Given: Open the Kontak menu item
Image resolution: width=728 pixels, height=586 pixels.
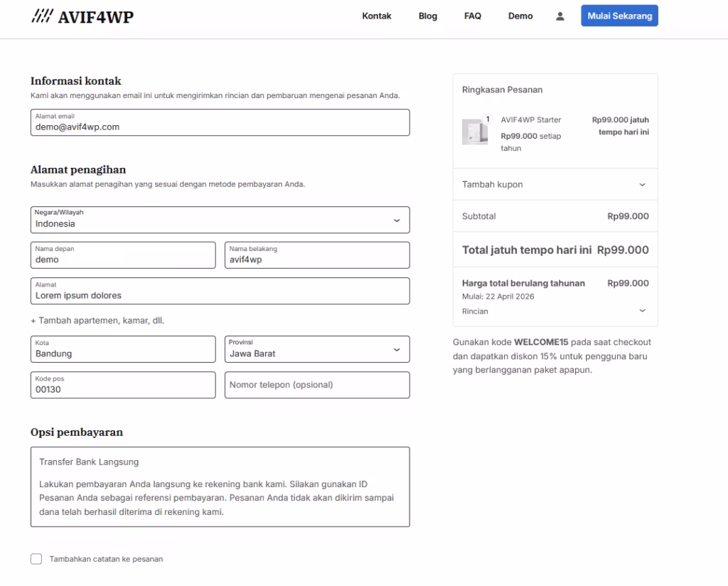Looking at the screenshot, I should tap(377, 16).
